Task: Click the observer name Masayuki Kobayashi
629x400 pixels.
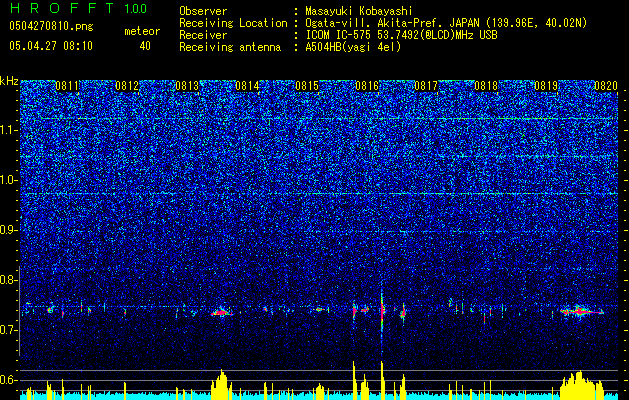Action: tap(359, 11)
